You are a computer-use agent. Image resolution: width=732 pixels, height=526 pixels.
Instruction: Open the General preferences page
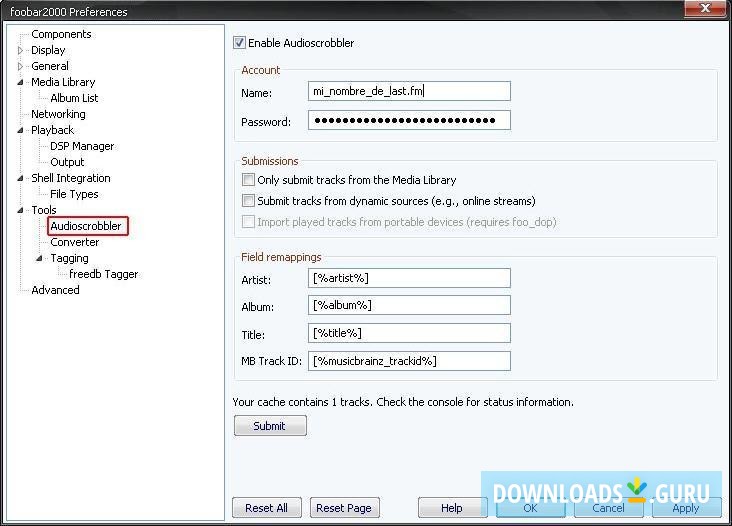(50, 66)
